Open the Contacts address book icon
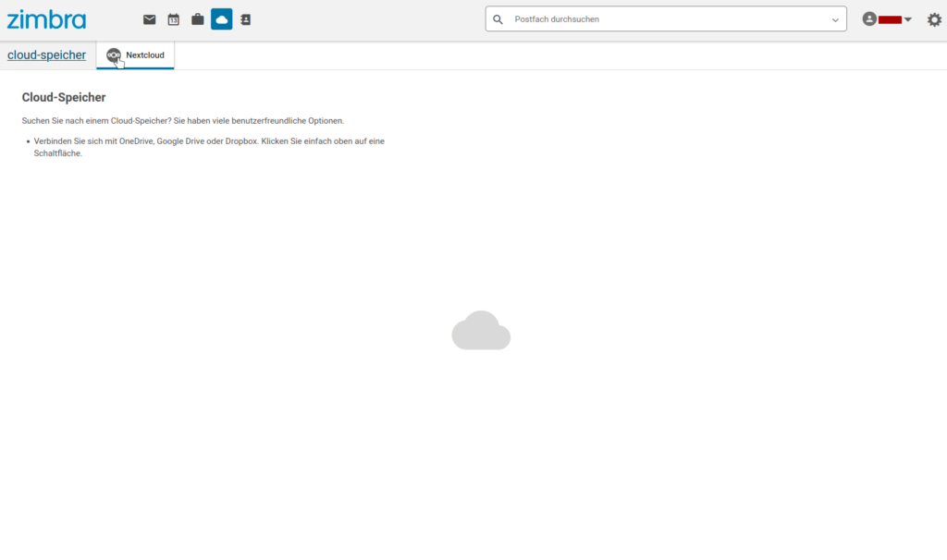 (x=245, y=19)
